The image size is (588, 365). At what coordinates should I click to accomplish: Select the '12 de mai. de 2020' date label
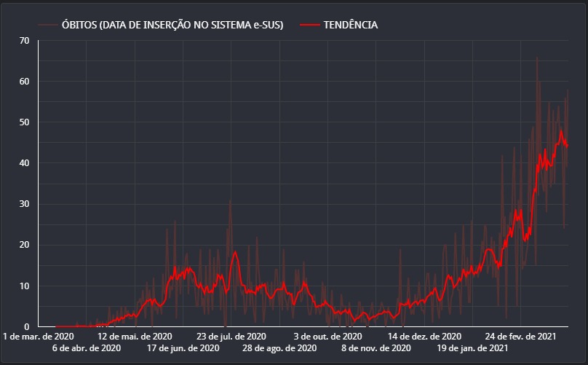coord(135,337)
